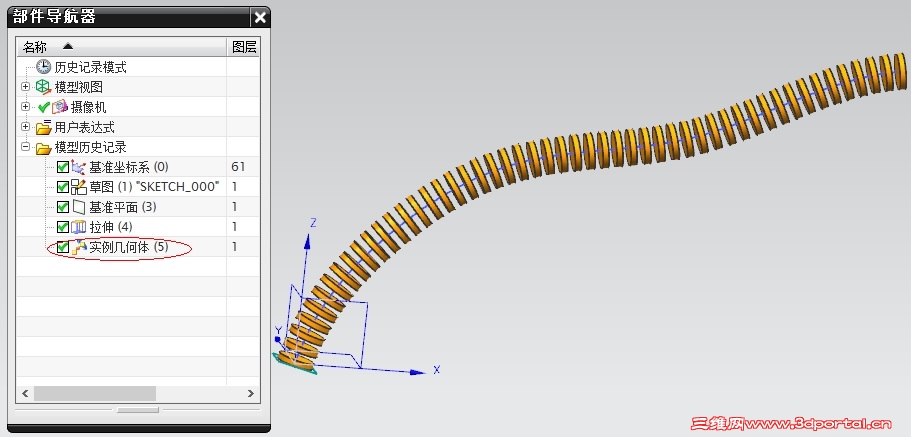Click the X axis label in viewport

point(436,370)
